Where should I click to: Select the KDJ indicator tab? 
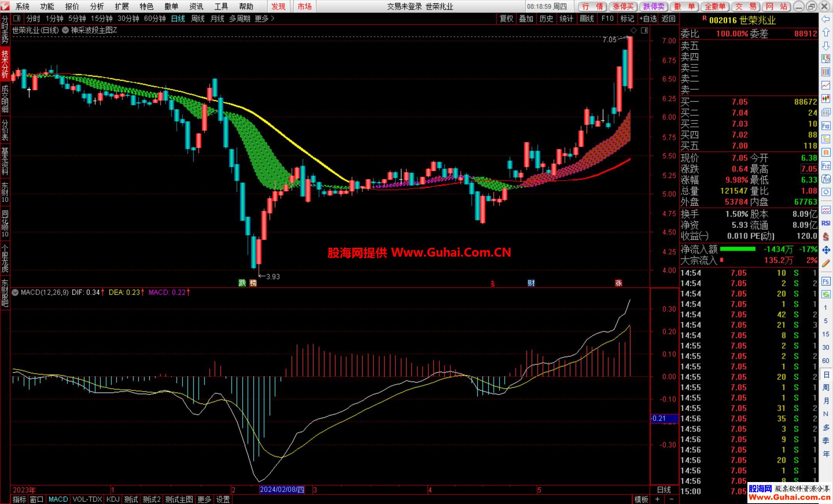pyautogui.click(x=113, y=499)
